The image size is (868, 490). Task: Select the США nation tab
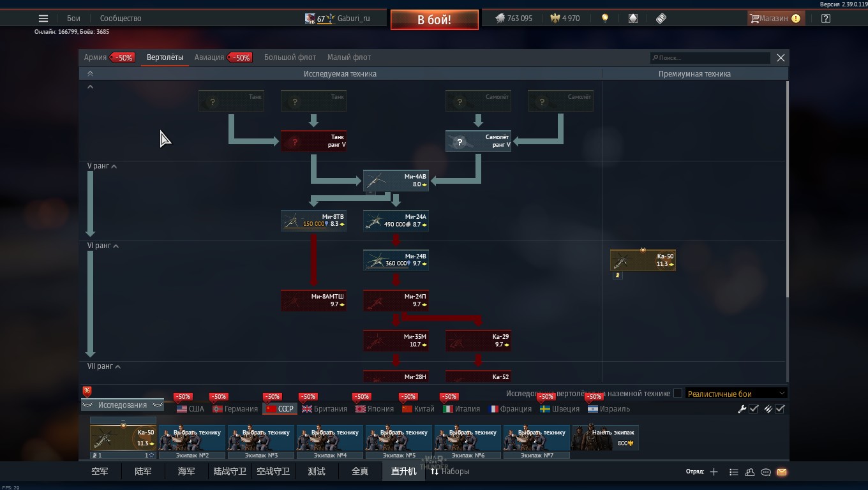(191, 409)
